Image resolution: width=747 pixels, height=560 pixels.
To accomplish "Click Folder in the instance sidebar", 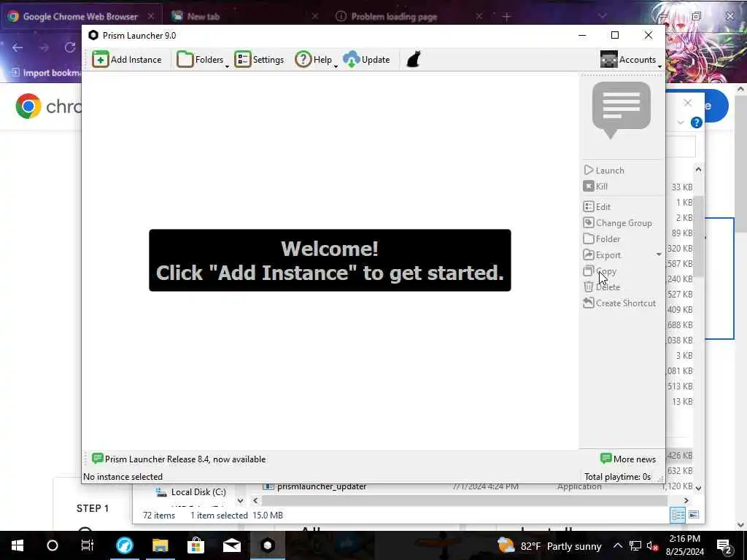I will tap(602, 238).
